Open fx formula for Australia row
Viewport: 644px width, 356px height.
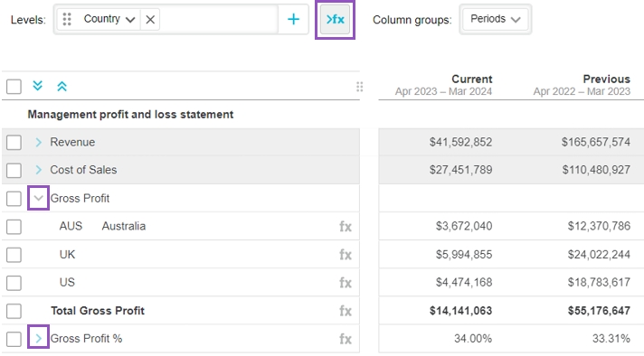[346, 227]
